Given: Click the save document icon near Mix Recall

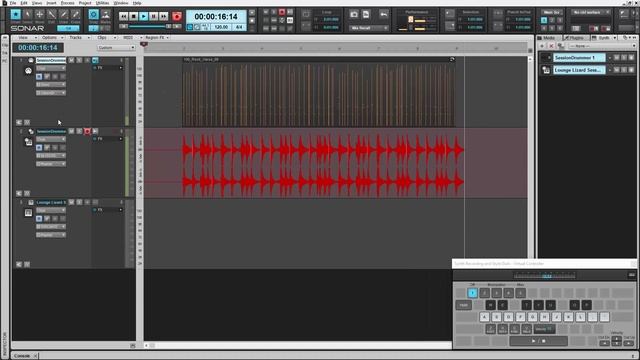Looking at the screenshot, I should pos(366,15).
